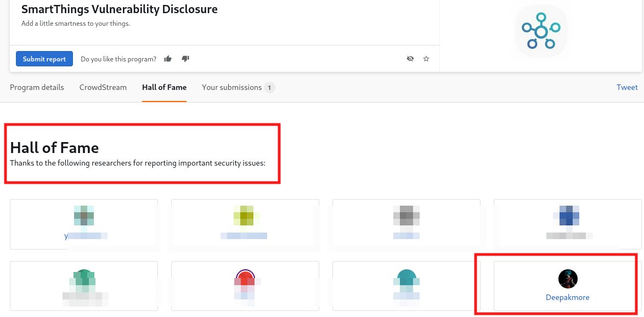Image resolution: width=644 pixels, height=317 pixels.
Task: Give the program a thumbs up
Action: coord(167,59)
